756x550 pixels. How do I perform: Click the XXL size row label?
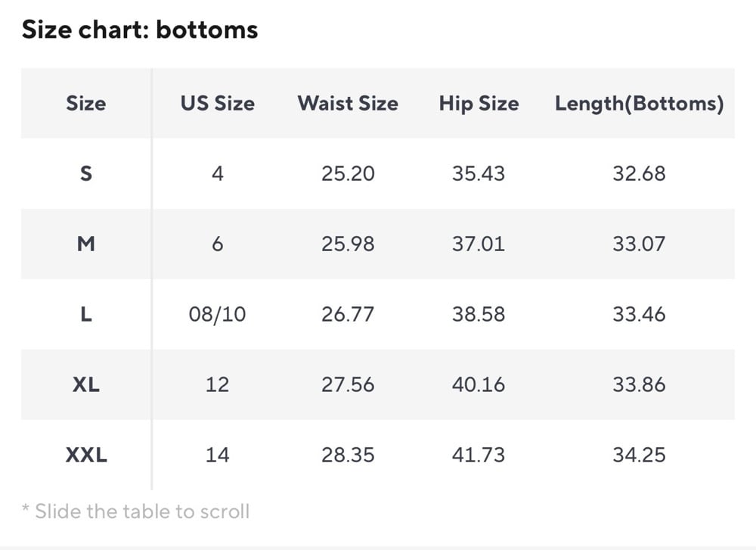point(86,455)
